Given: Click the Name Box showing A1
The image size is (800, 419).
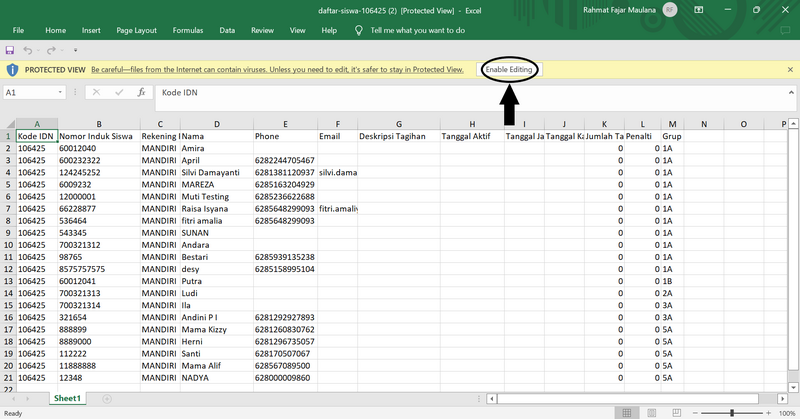Looking at the screenshot, I should click(30, 92).
